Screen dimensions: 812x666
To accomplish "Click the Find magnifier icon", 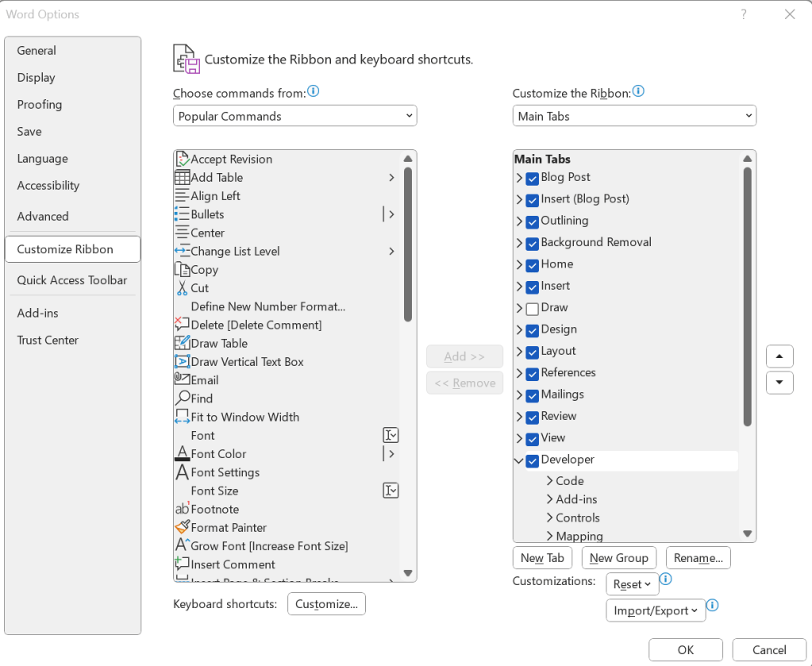I will pyautogui.click(x=182, y=398).
